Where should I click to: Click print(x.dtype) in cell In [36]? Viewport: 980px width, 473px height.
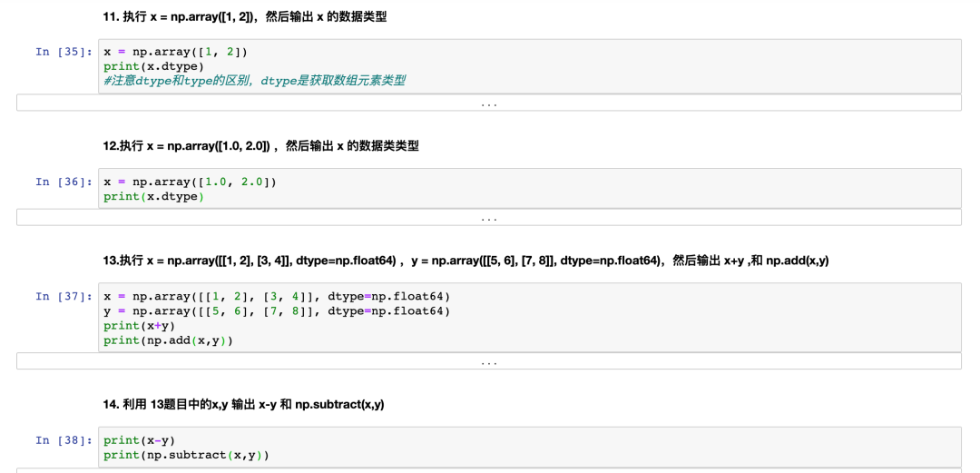[x=153, y=197]
